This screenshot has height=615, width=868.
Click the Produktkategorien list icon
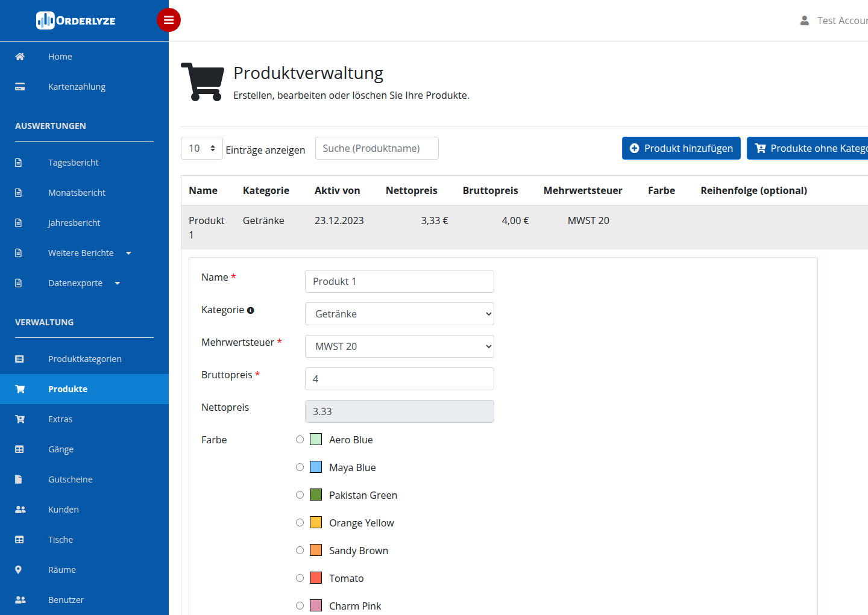click(19, 359)
